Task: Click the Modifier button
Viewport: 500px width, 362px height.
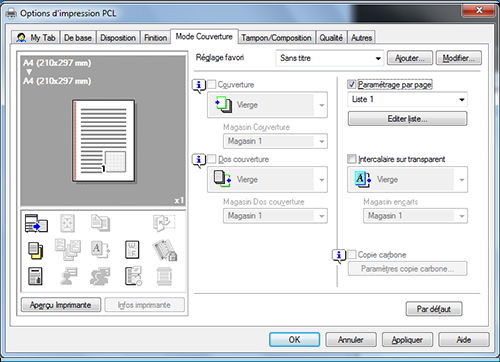Action: 459,58
